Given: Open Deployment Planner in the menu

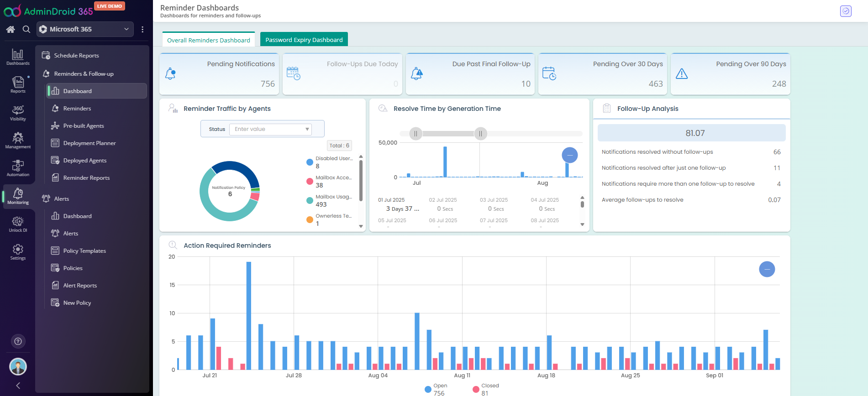Looking at the screenshot, I should [89, 143].
